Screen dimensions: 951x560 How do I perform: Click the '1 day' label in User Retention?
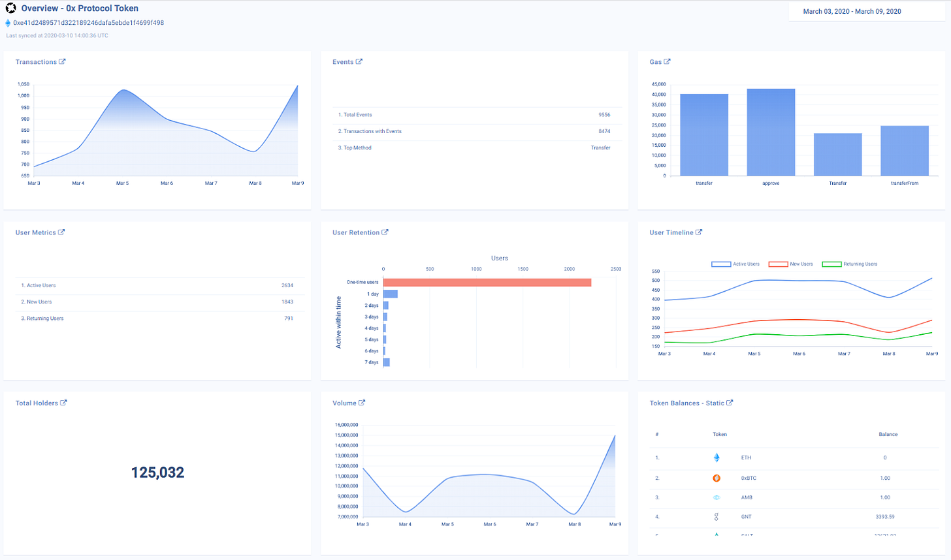click(372, 294)
